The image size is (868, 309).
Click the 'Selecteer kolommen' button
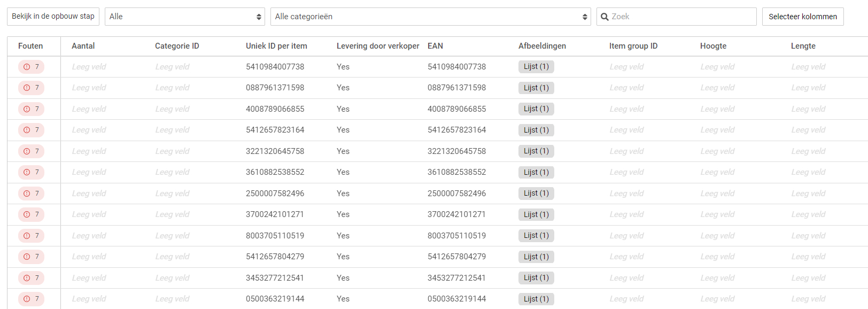(802, 17)
